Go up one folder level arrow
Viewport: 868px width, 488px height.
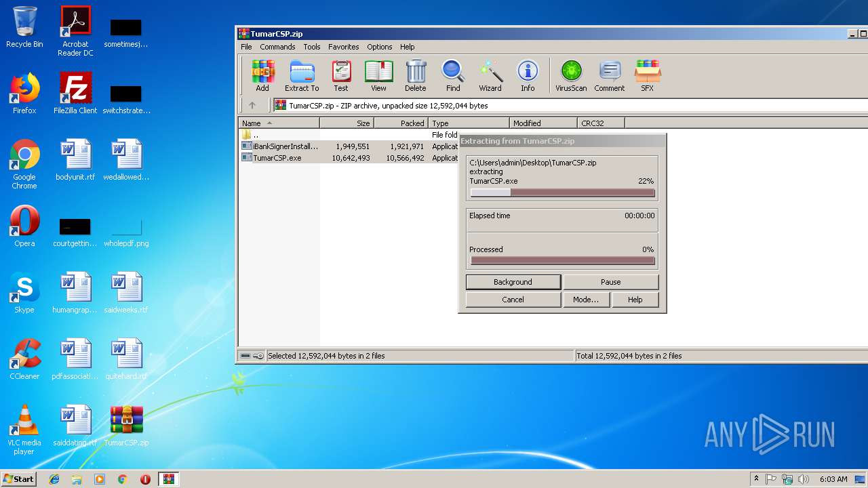click(252, 106)
